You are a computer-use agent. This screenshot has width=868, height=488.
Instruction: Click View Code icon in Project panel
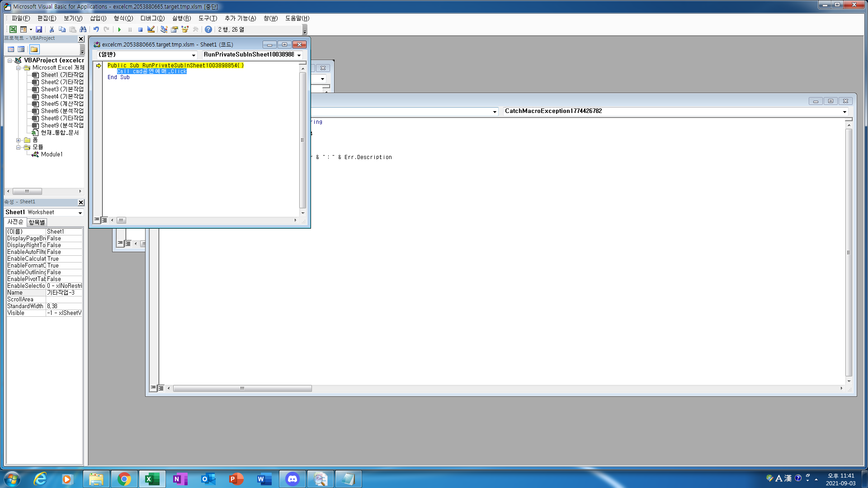click(11, 49)
